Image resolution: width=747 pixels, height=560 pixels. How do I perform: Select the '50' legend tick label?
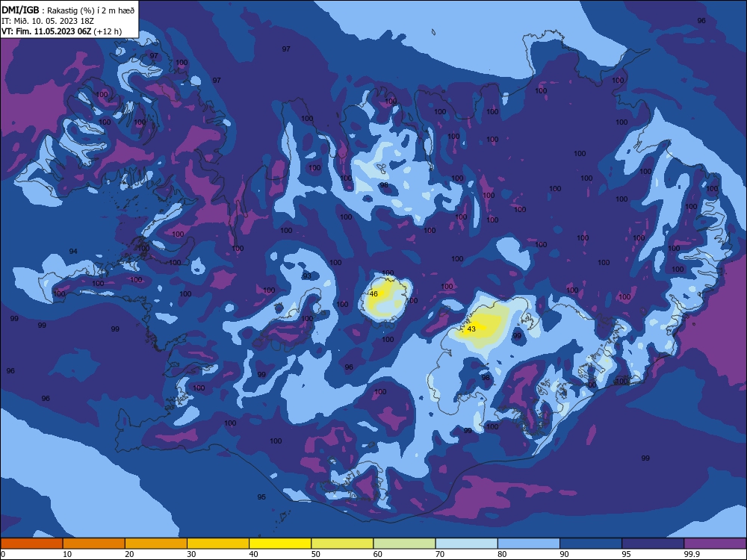pyautogui.click(x=315, y=554)
